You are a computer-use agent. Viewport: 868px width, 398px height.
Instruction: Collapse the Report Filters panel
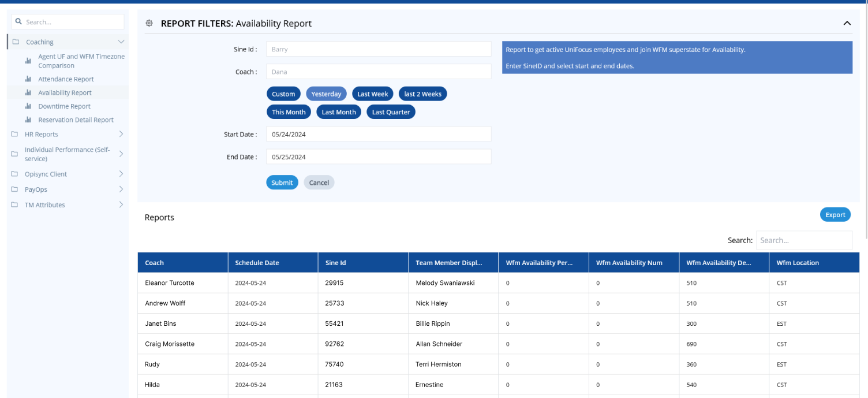tap(847, 24)
